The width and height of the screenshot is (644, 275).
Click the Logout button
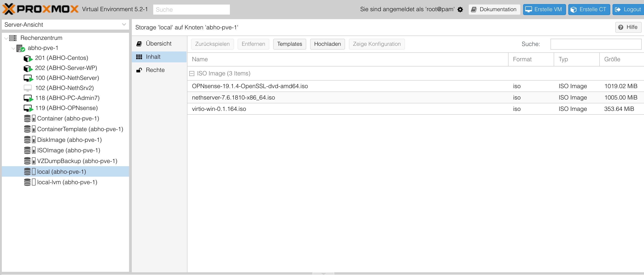coord(628,10)
